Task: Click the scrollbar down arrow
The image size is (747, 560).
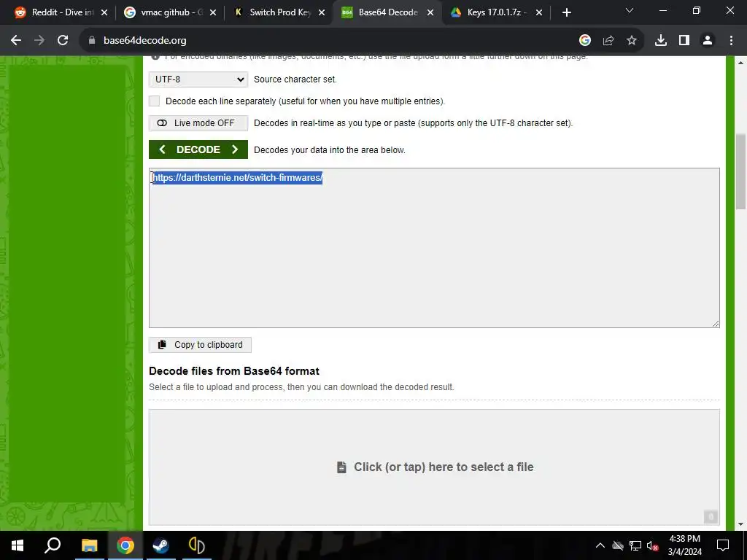Action: tap(741, 525)
